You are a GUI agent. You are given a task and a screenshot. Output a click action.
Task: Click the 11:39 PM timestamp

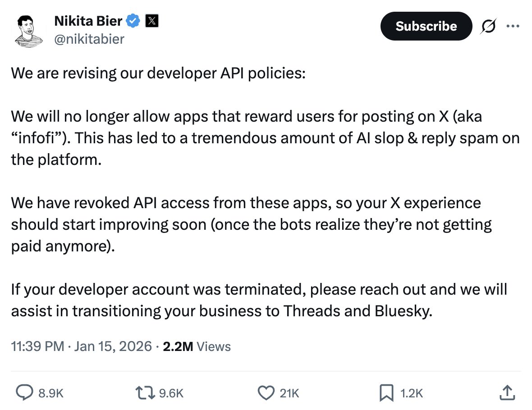pyautogui.click(x=37, y=346)
